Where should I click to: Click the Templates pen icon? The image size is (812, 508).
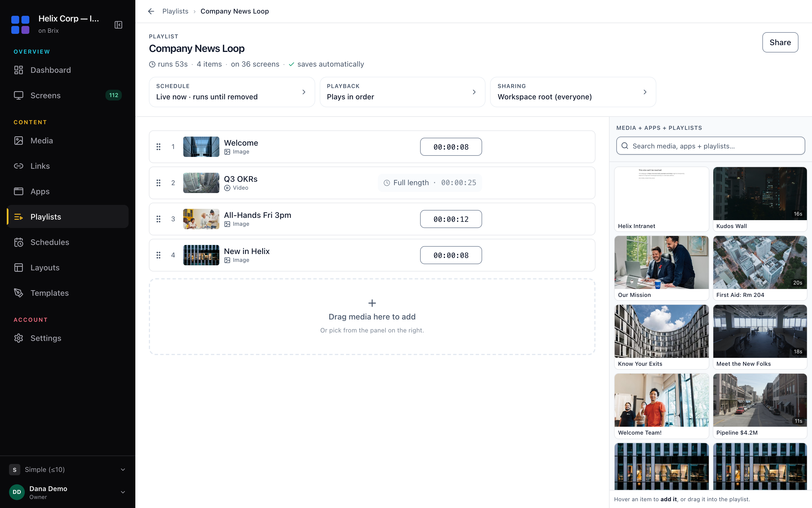[18, 293]
